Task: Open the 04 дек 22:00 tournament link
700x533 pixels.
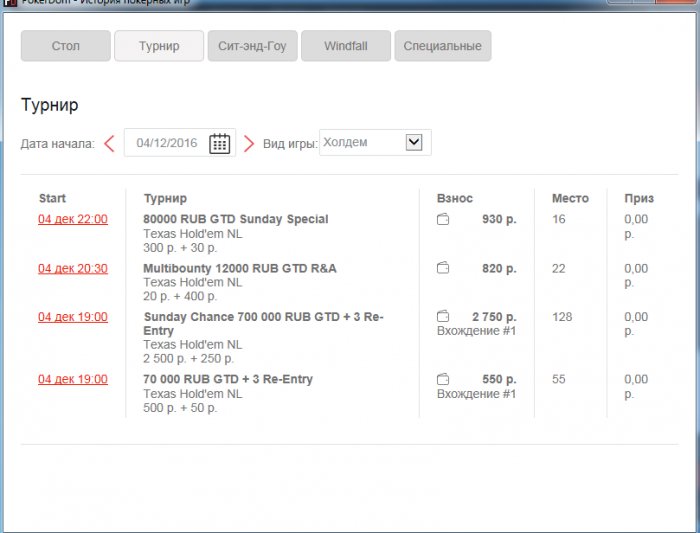Action: click(73, 219)
